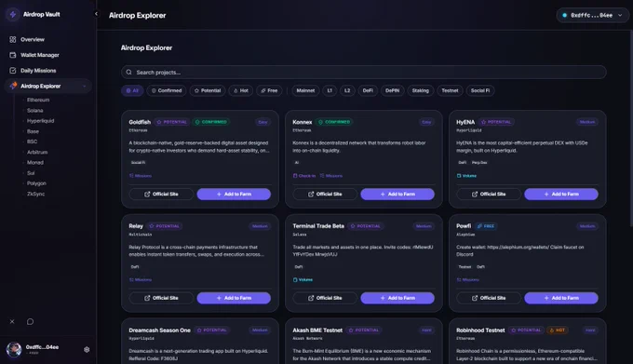Viewport: 633px width, 364px height.
Task: Open Overview from the sidebar
Action: click(33, 39)
